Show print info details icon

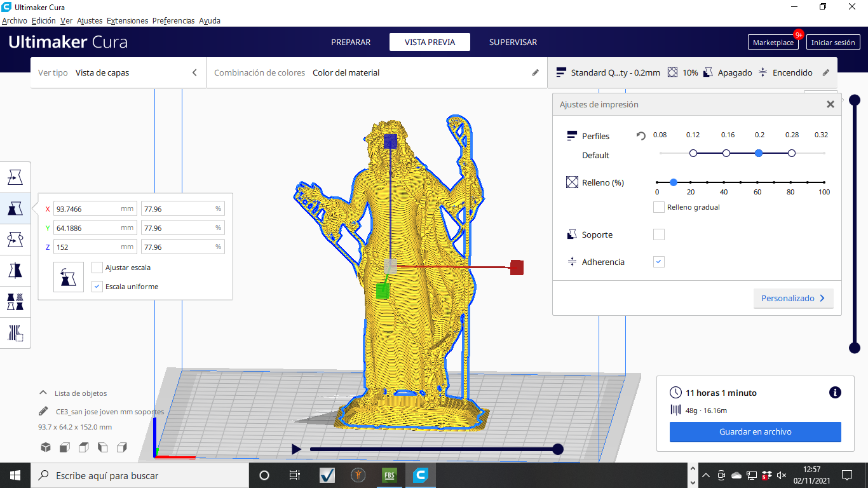[836, 393]
